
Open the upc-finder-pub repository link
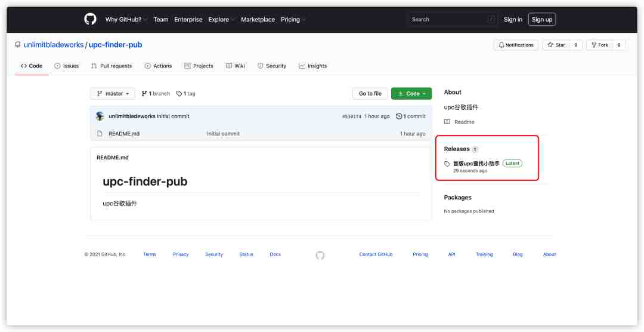[x=116, y=45]
